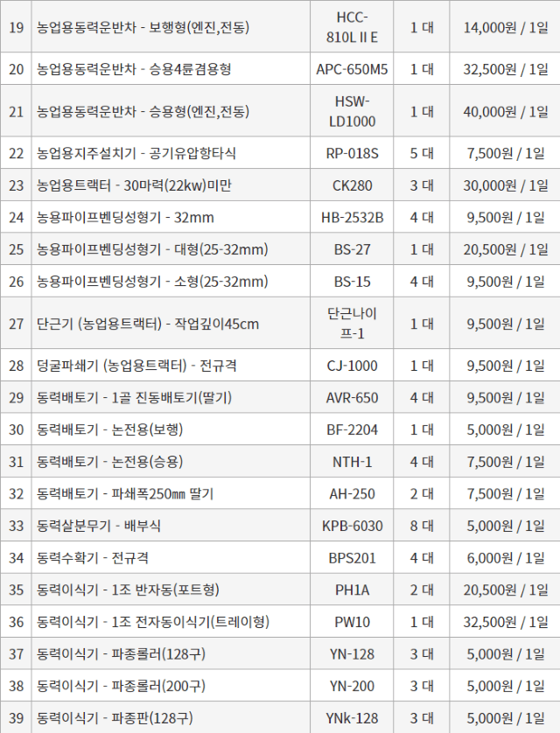Click model BS-15 cell
560x733 pixels.
click(352, 282)
